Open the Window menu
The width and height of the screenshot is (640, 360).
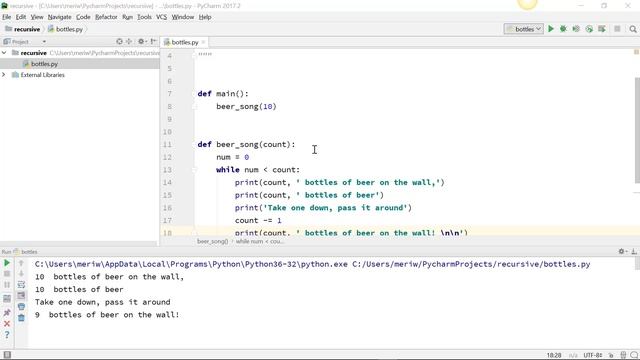click(x=182, y=17)
